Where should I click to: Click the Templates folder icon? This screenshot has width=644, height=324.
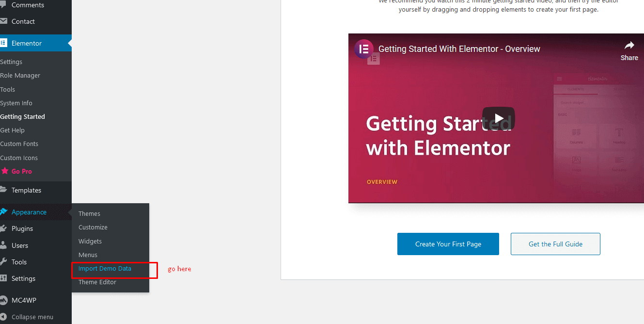tap(3, 190)
